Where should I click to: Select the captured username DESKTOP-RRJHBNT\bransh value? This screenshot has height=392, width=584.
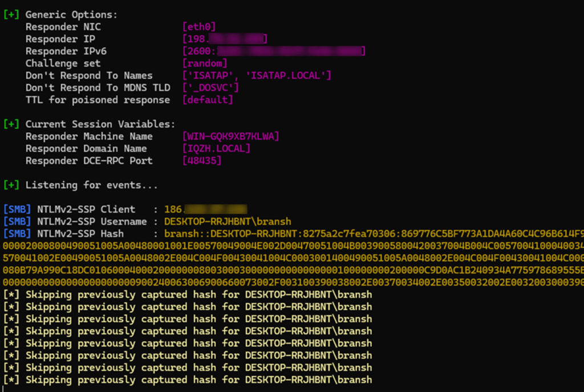click(x=228, y=222)
